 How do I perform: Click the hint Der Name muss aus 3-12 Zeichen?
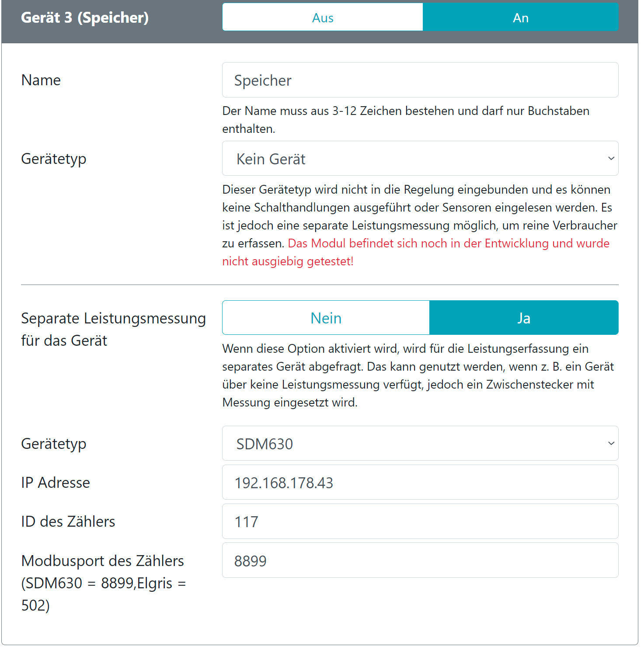point(406,120)
